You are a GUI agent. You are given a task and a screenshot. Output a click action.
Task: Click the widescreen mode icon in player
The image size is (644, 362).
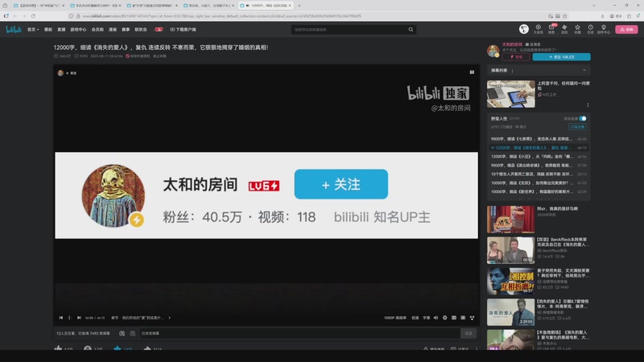pos(463,318)
